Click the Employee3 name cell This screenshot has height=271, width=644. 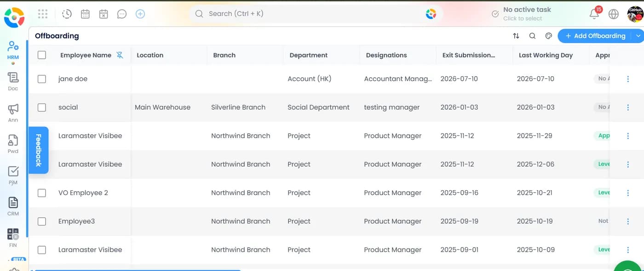coord(76,221)
